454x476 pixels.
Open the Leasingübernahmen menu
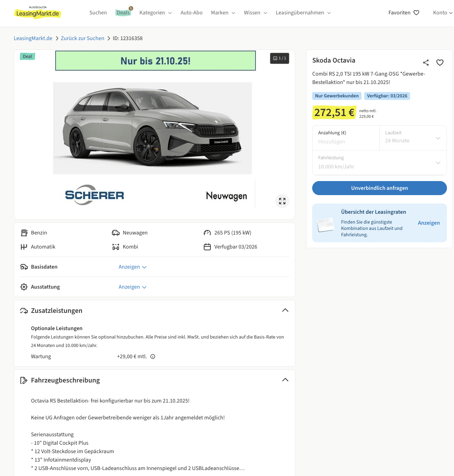pos(303,13)
